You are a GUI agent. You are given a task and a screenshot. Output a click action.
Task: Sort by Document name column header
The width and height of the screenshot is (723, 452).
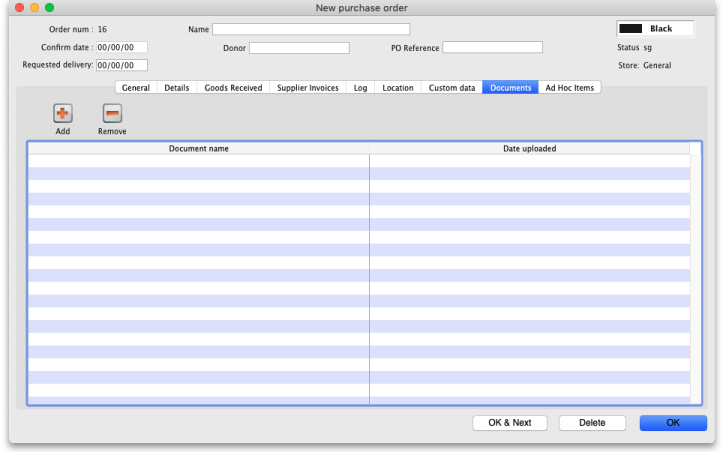(x=198, y=148)
